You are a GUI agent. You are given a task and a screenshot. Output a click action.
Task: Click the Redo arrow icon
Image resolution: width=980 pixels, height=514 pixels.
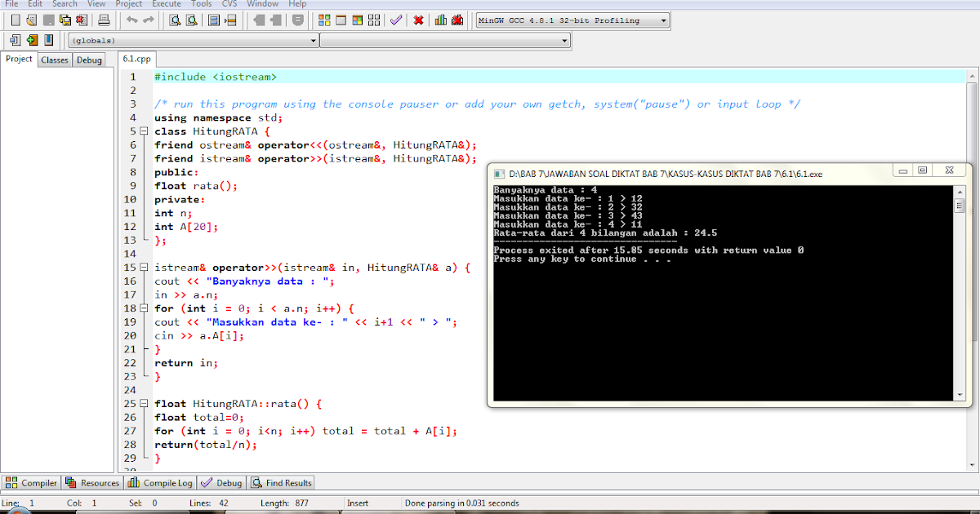point(149,20)
